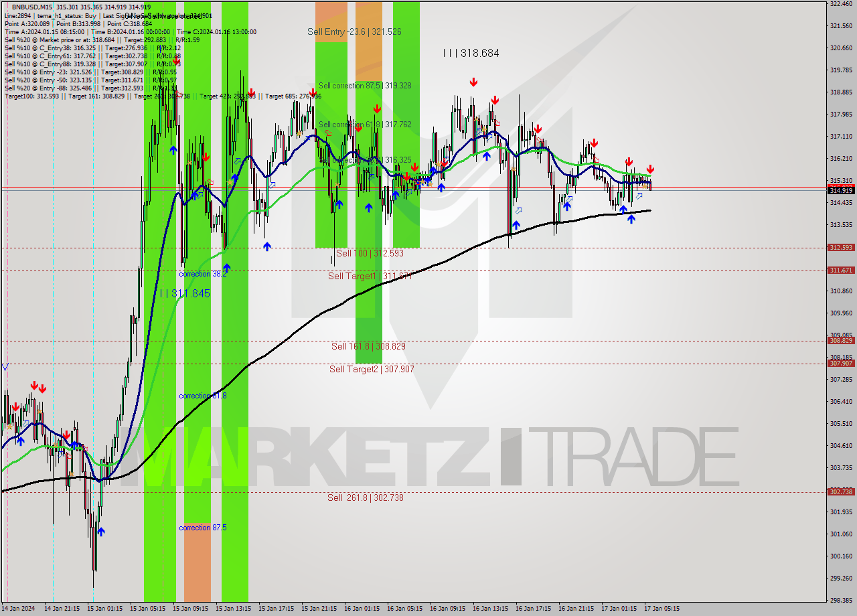Screen dimensions: 857x616
Task: Click the blue 'correction 61.8' label
Action: pyautogui.click(x=203, y=396)
